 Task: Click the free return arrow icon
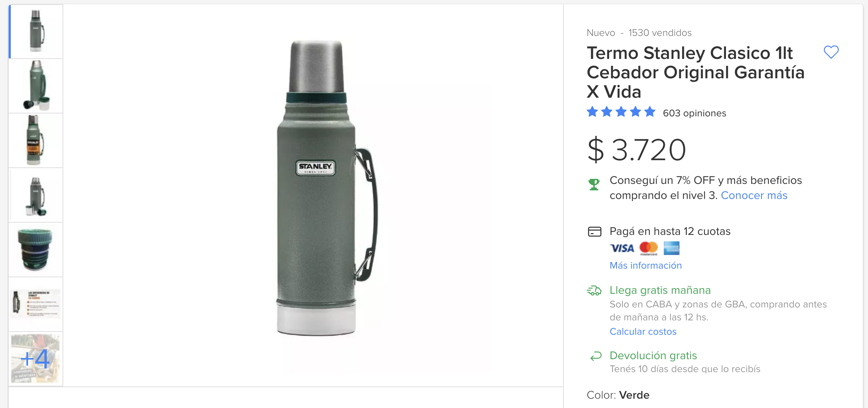595,356
